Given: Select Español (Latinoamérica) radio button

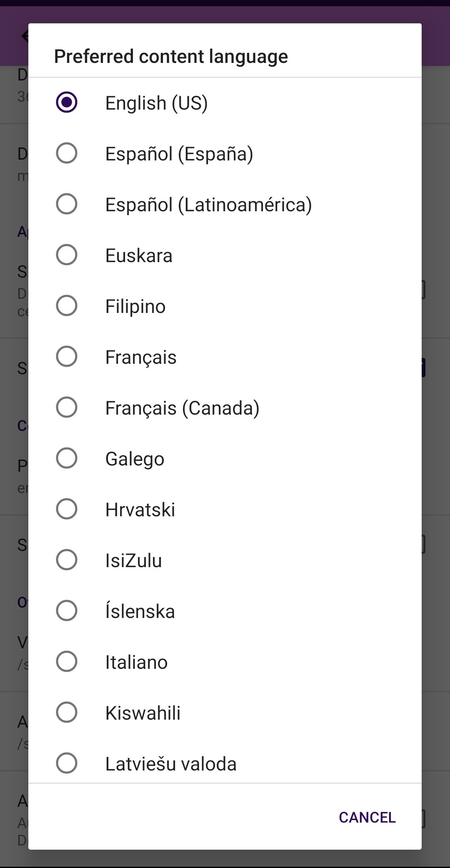Looking at the screenshot, I should pyautogui.click(x=67, y=204).
